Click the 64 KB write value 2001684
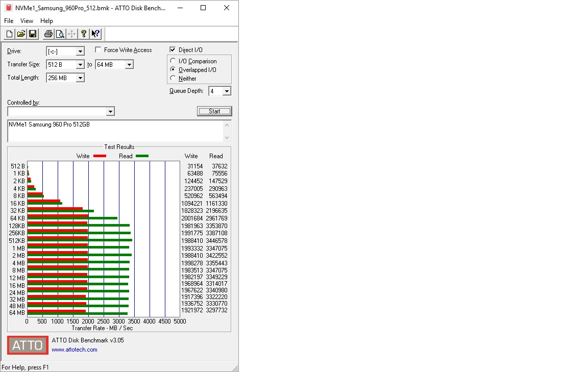This screenshot has height=372, width=588. click(x=192, y=218)
